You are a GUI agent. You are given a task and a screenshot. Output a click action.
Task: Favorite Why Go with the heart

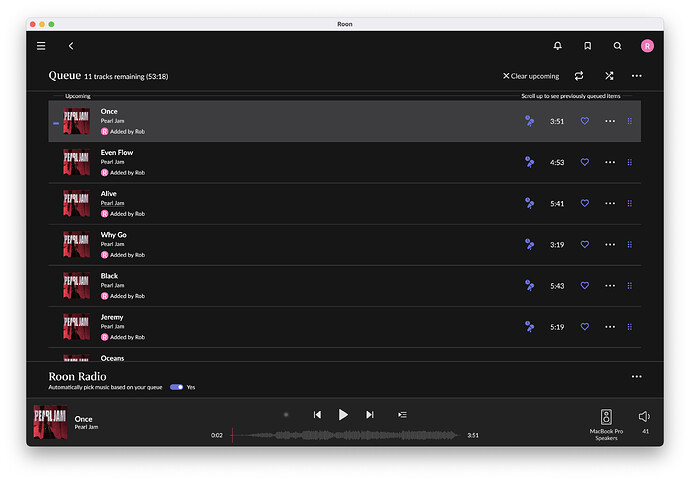[584, 244]
